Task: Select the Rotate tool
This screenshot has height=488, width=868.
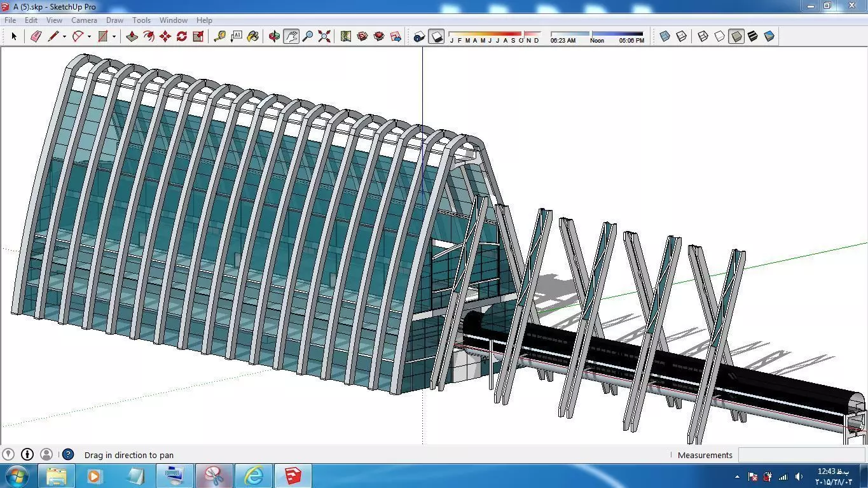Action: tap(181, 36)
